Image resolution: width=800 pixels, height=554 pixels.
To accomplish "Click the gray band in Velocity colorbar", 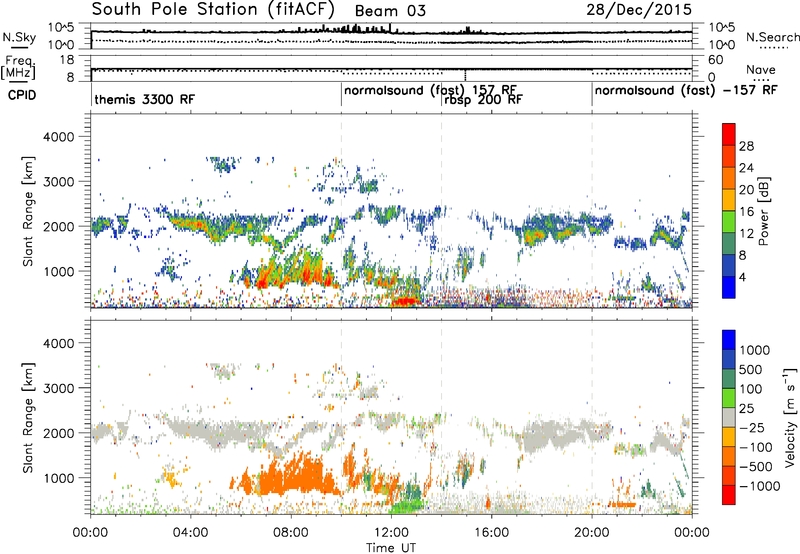I will click(729, 417).
